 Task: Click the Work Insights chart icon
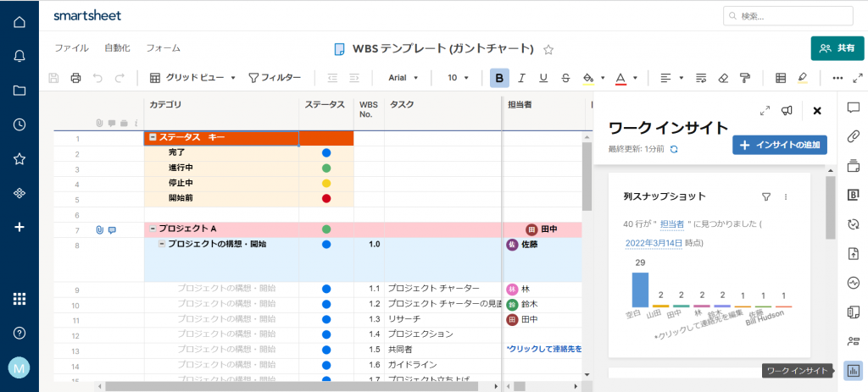coord(853,370)
